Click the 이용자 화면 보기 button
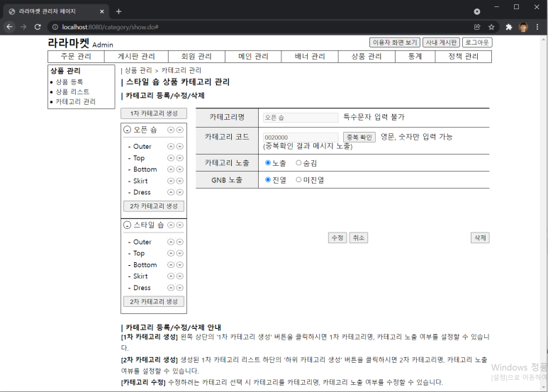 pyautogui.click(x=395, y=43)
